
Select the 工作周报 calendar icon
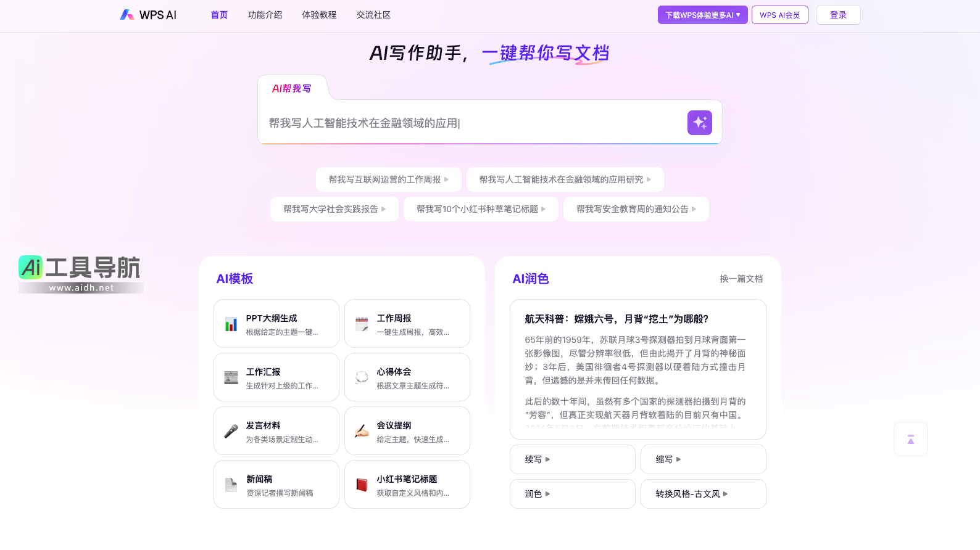click(362, 324)
